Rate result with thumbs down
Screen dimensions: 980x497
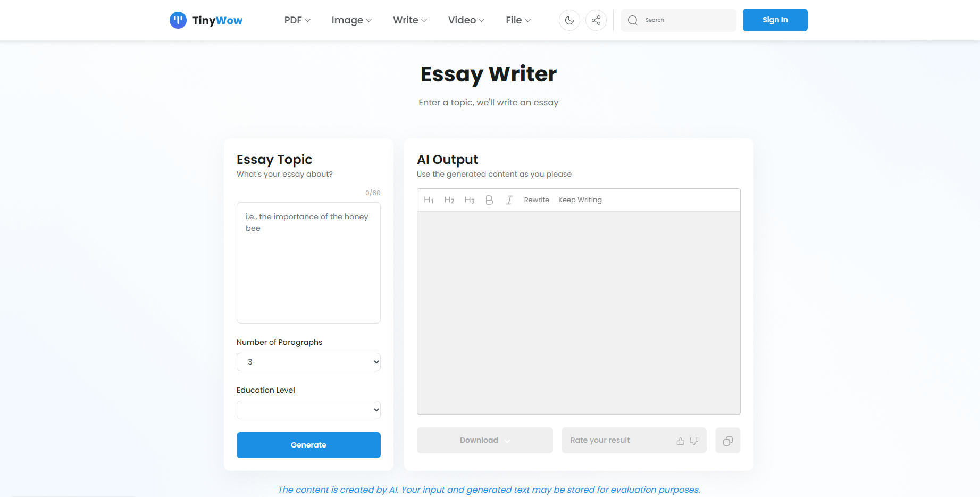click(694, 441)
